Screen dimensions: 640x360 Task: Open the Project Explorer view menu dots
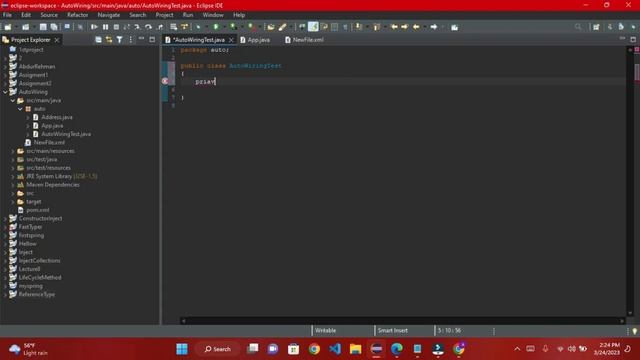pos(131,40)
